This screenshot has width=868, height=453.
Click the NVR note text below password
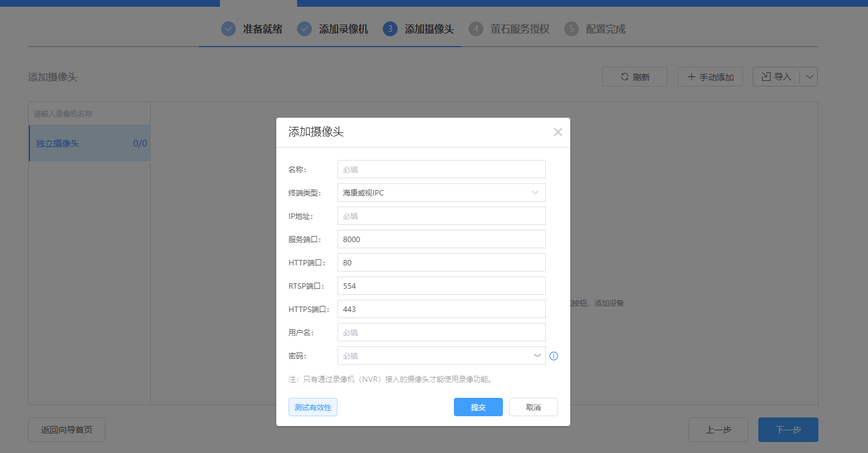(x=390, y=379)
